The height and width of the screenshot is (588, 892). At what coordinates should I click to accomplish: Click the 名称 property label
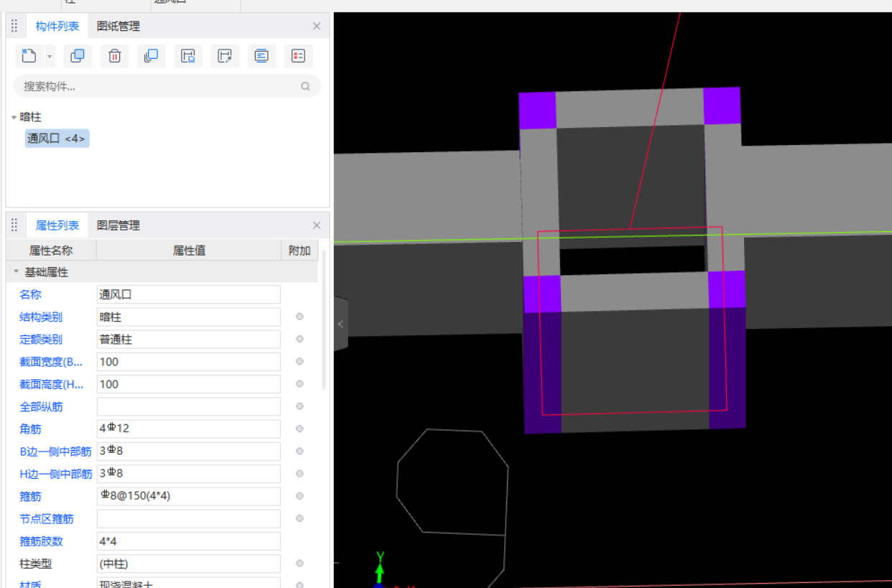point(30,294)
